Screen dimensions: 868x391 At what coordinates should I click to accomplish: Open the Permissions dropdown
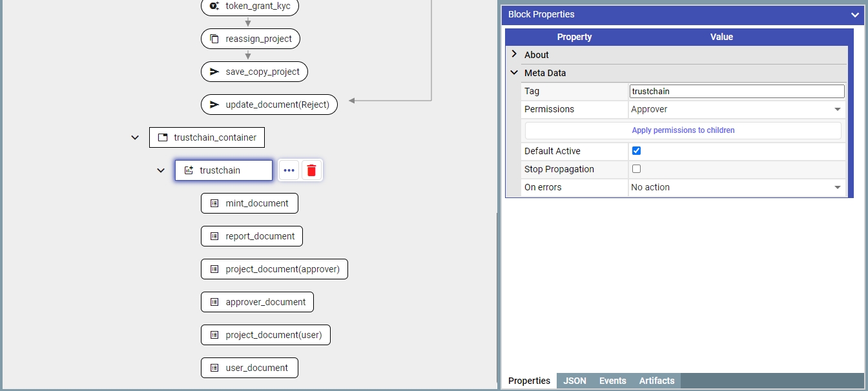click(x=736, y=110)
